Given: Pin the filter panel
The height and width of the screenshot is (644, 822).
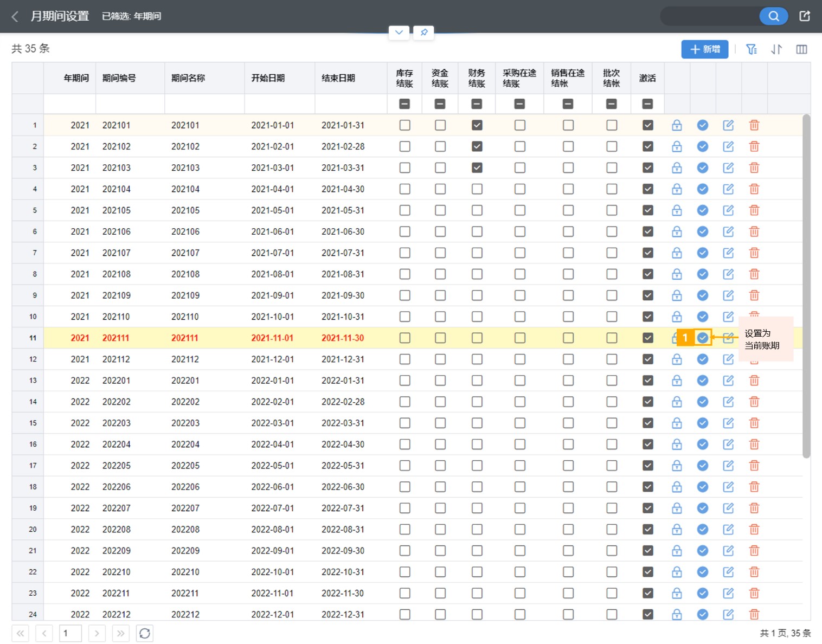Looking at the screenshot, I should [x=423, y=33].
